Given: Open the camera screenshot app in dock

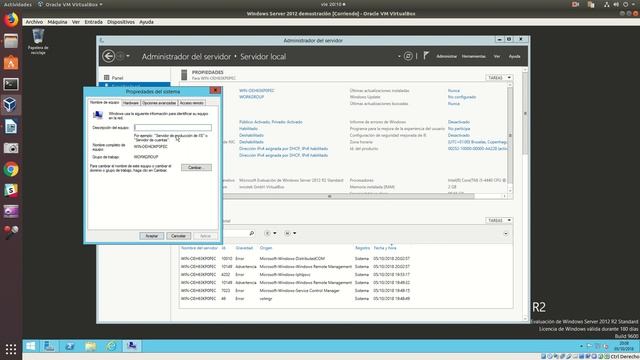Looking at the screenshot, I should [x=11, y=148].
